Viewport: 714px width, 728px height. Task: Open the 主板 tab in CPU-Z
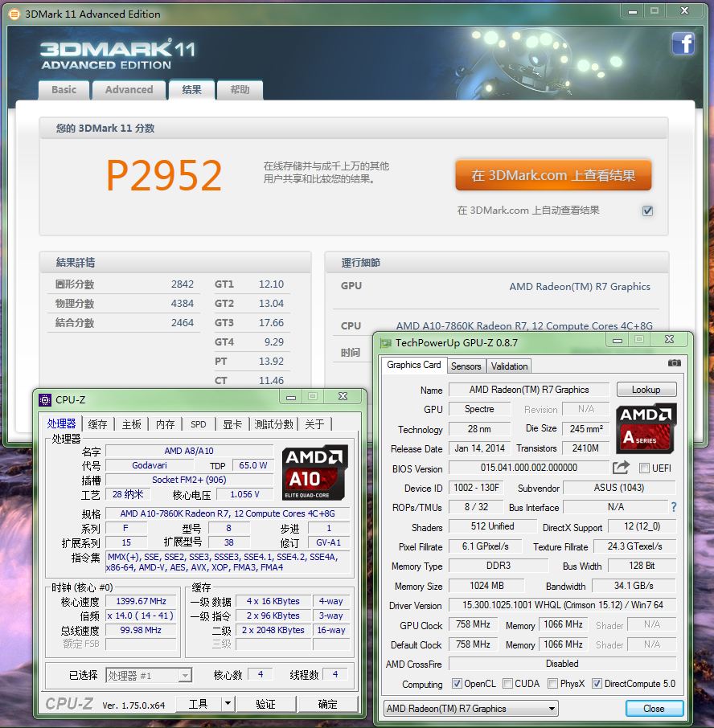tap(132, 424)
